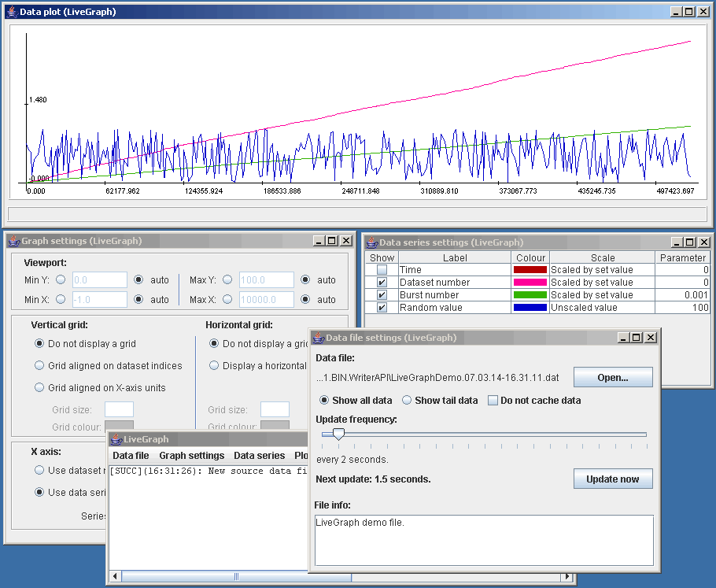Click Java icon in Data series settings title

tap(372, 242)
